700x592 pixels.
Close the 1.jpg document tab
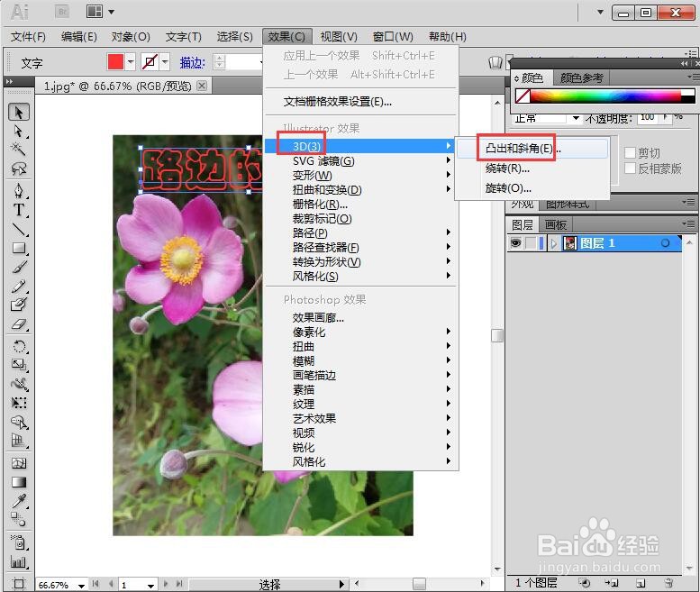click(202, 86)
